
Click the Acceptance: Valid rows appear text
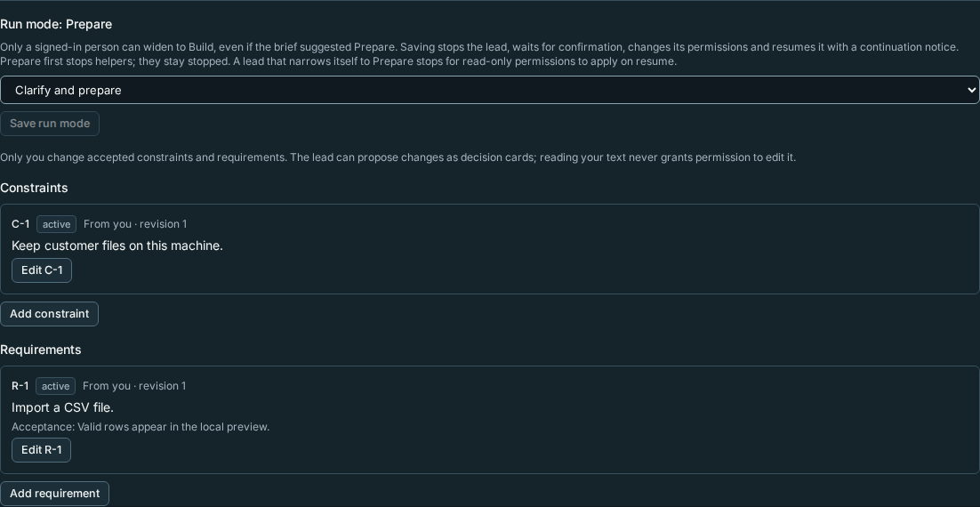141,427
